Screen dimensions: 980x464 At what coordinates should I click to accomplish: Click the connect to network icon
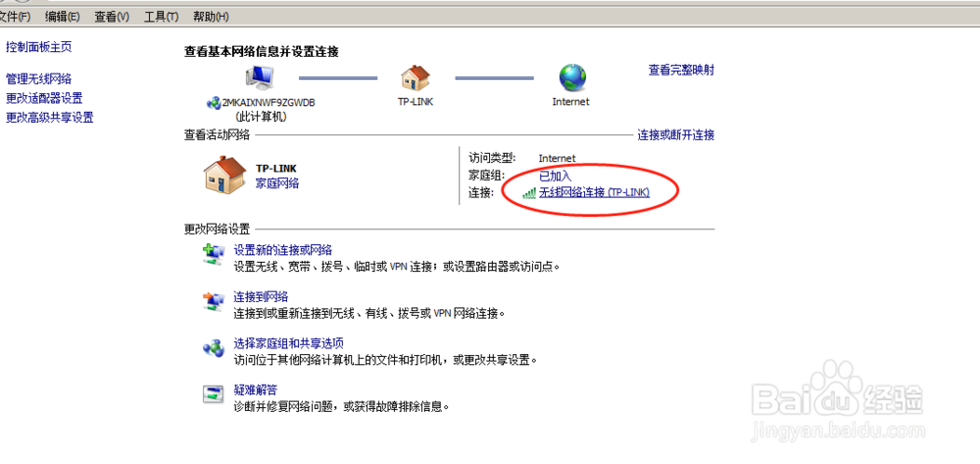[x=213, y=301]
